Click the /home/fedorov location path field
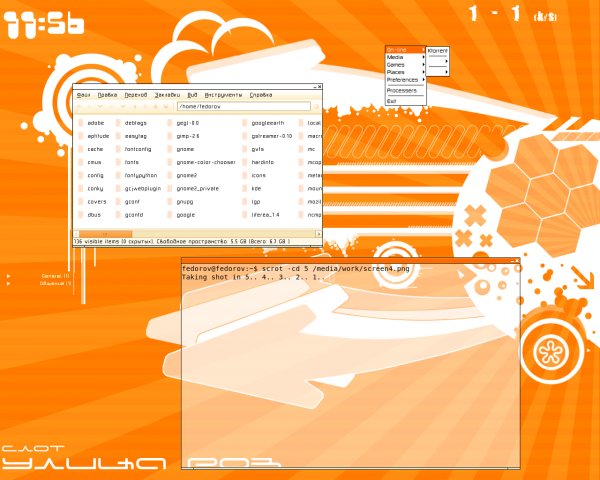Image resolution: width=600 pixels, height=480 pixels. [x=242, y=106]
